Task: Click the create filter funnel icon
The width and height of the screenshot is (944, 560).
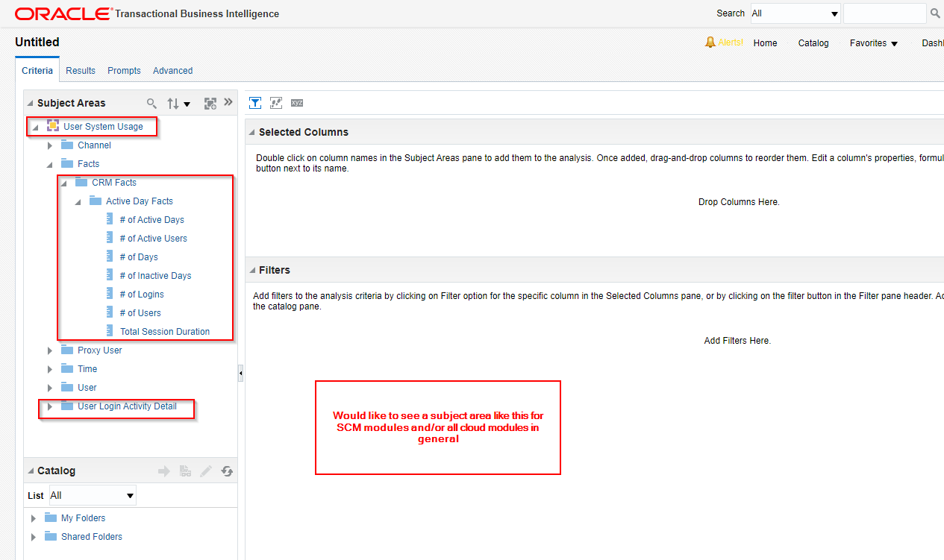Action: 255,103
